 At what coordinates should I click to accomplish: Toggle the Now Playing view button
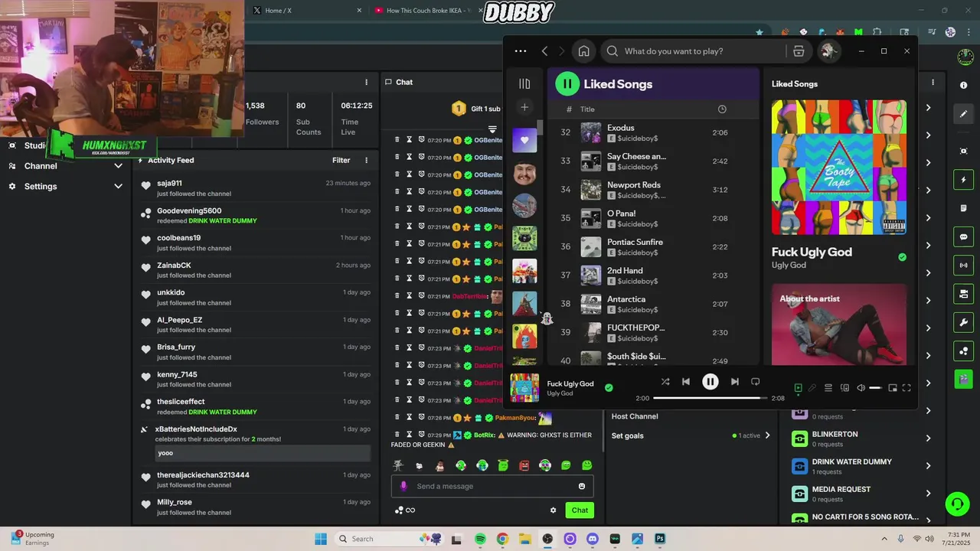click(x=798, y=388)
